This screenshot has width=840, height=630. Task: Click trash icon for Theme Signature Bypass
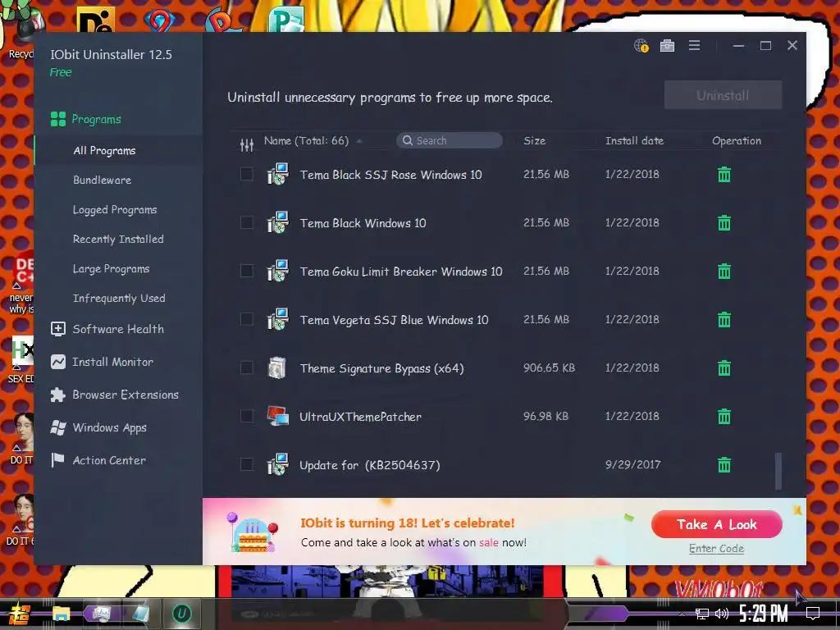724,368
